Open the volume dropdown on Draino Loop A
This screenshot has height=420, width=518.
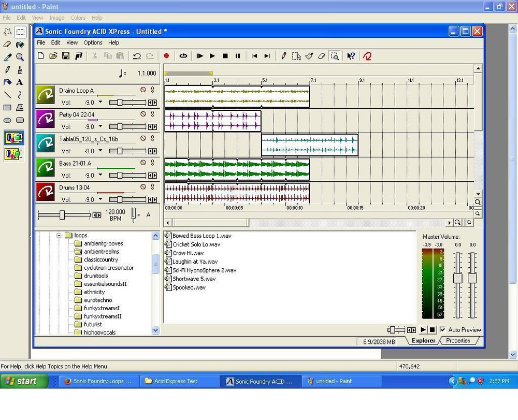point(99,102)
